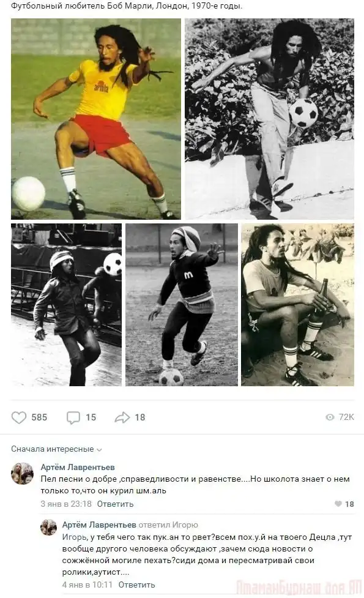Open the photo of the man dribbling in a sweater
The width and height of the screenshot is (364, 598).
point(182,305)
